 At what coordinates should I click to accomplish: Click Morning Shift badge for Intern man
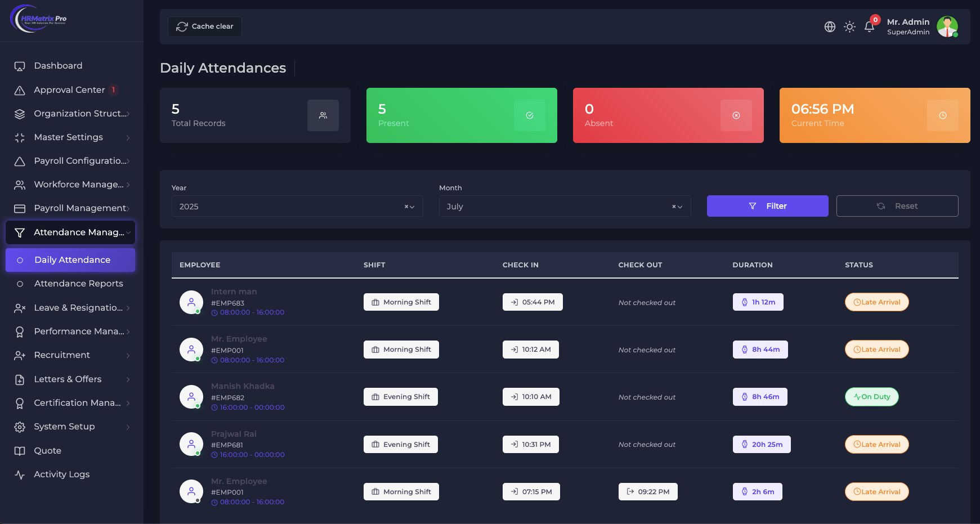[401, 302]
